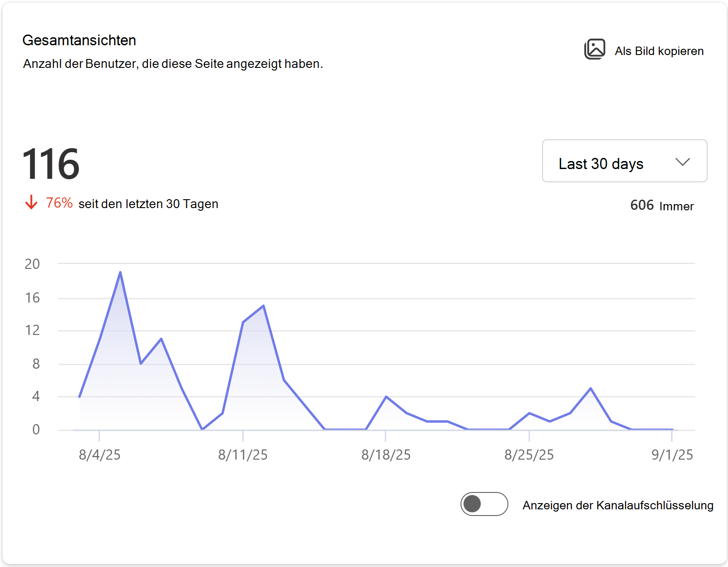The image size is (728, 567).
Task: Click the y-axis label '20'
Action: (32, 264)
